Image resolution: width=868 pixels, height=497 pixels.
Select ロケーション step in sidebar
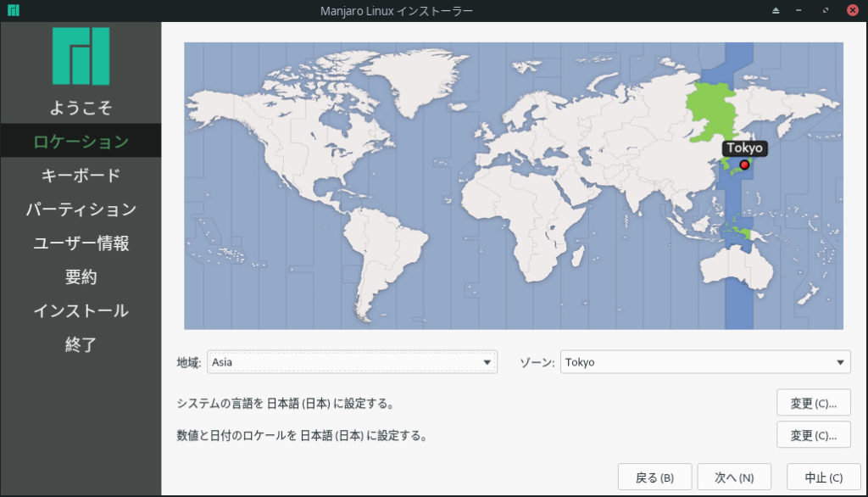tap(81, 142)
